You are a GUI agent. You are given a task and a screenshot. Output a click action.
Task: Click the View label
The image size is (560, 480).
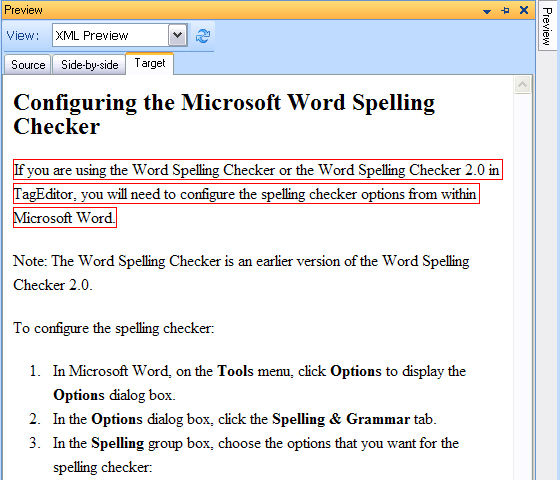point(22,35)
